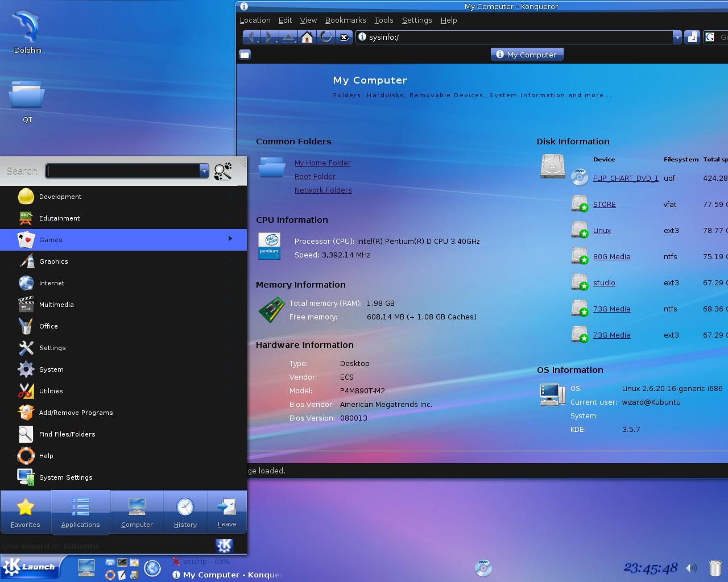The height and width of the screenshot is (582, 728).
Task: Open the STORE vfat disk
Action: [x=604, y=204]
